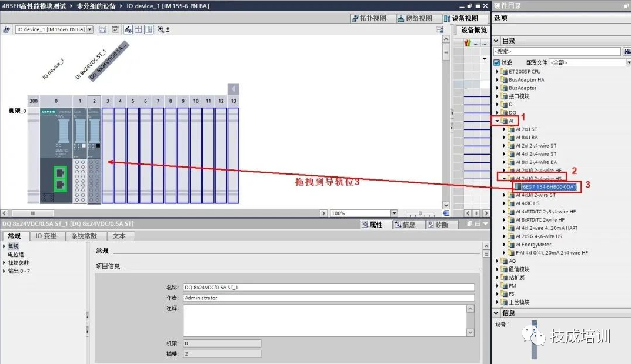This screenshot has height=364, width=631.
Task: Select the 工艺模块 folder
Action: (519, 302)
